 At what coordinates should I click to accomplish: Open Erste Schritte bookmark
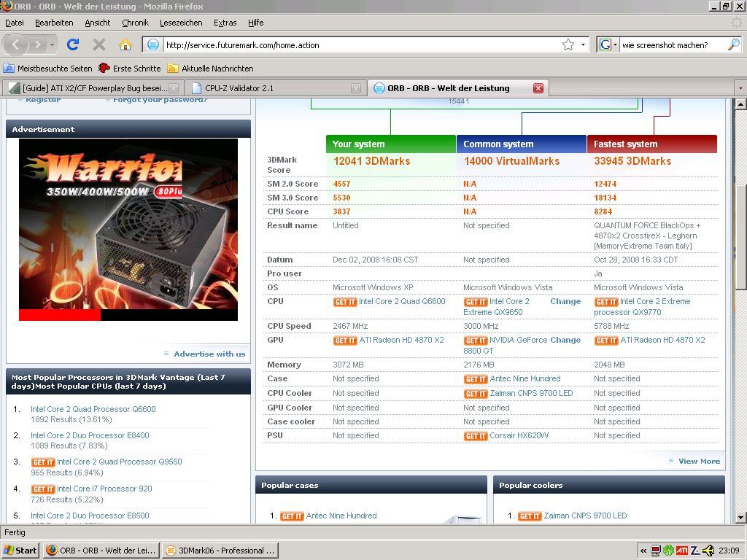pyautogui.click(x=130, y=68)
